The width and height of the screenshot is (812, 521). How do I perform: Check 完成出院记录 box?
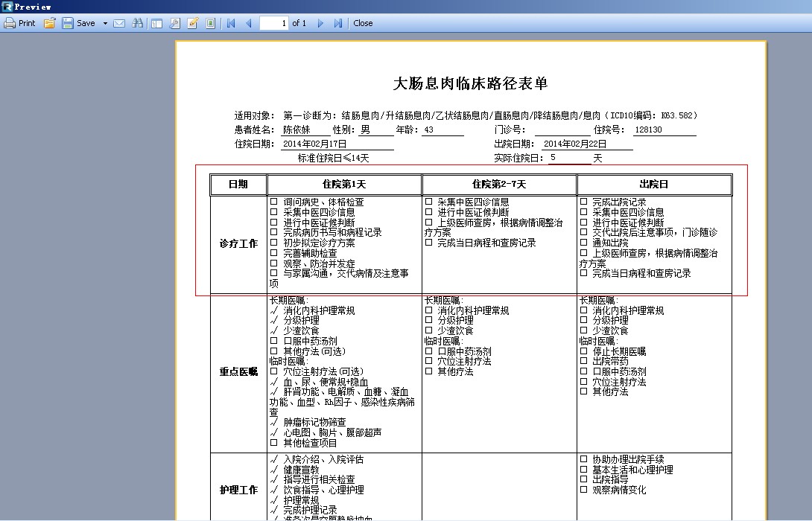(583, 202)
